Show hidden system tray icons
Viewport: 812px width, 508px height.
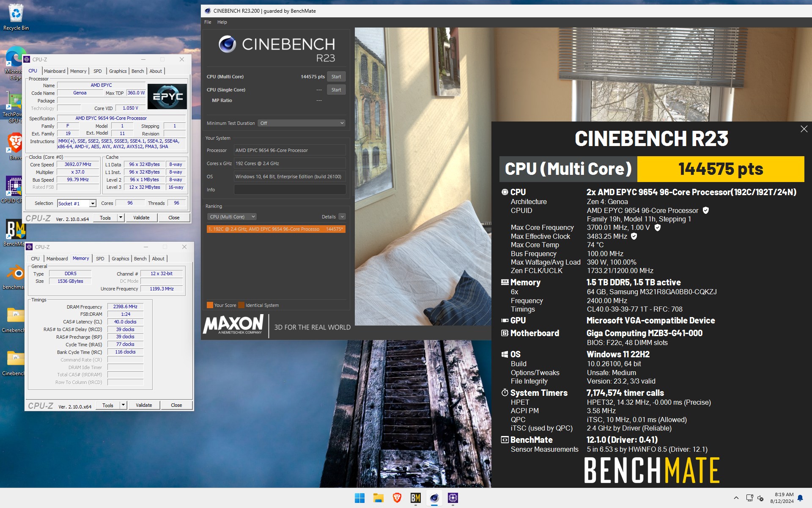pos(736,498)
